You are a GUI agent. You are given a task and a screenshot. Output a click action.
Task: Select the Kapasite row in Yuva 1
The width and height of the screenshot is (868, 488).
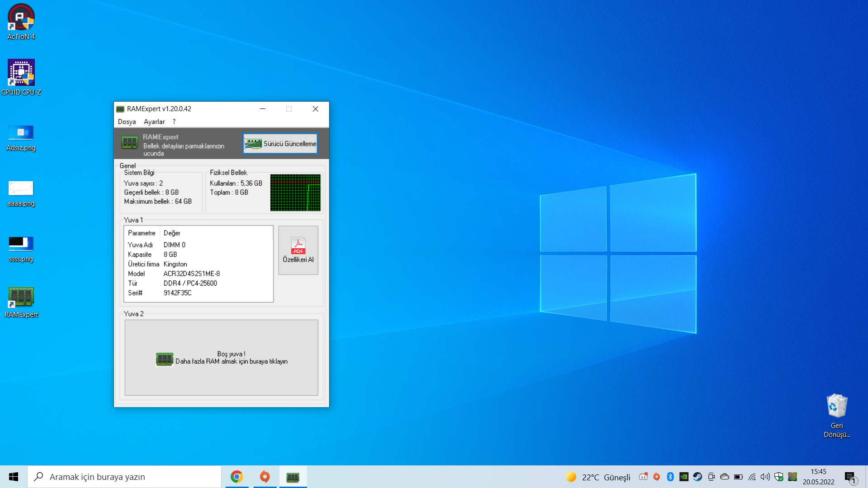click(170, 254)
